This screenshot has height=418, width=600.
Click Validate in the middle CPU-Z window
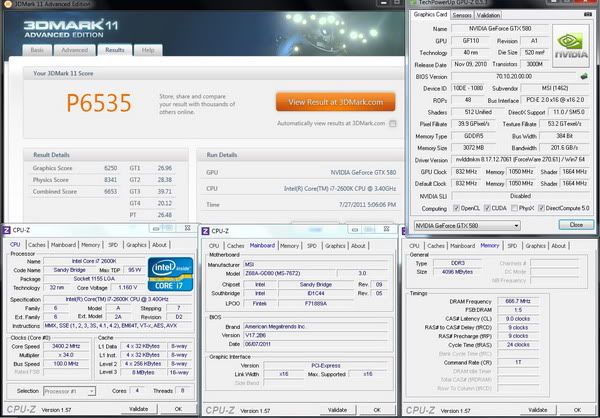[x=337, y=410]
